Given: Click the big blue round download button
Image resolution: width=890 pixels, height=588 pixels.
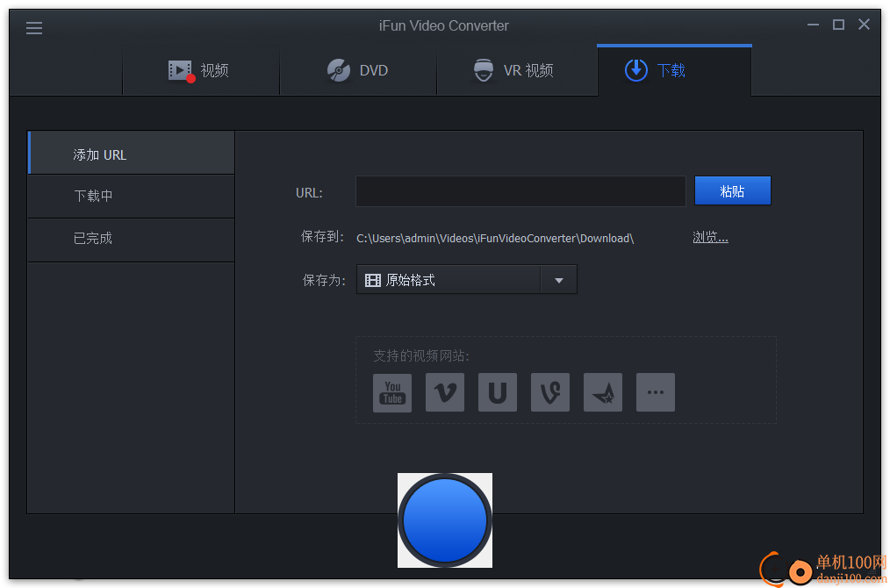Looking at the screenshot, I should 445,520.
